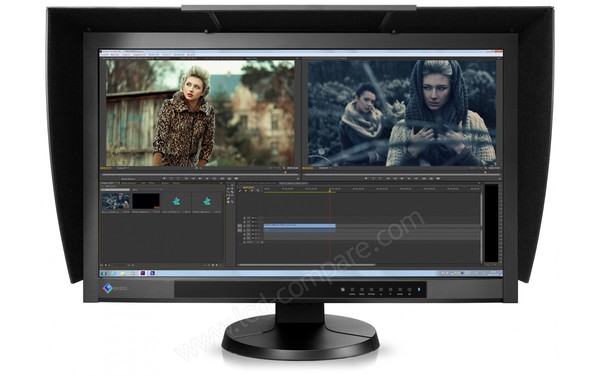Click the Program monitor preview of two women

point(402,113)
